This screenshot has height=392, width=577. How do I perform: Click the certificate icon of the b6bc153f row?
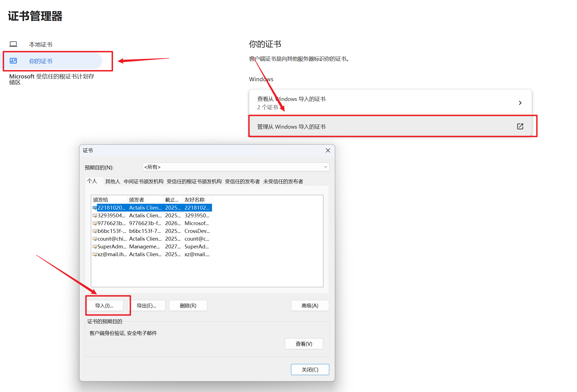pos(95,231)
